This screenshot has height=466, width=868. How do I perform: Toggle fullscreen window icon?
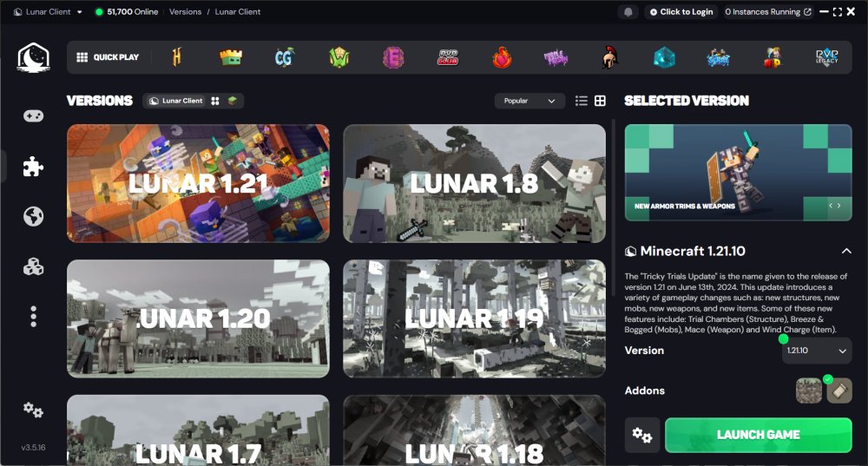(838, 11)
